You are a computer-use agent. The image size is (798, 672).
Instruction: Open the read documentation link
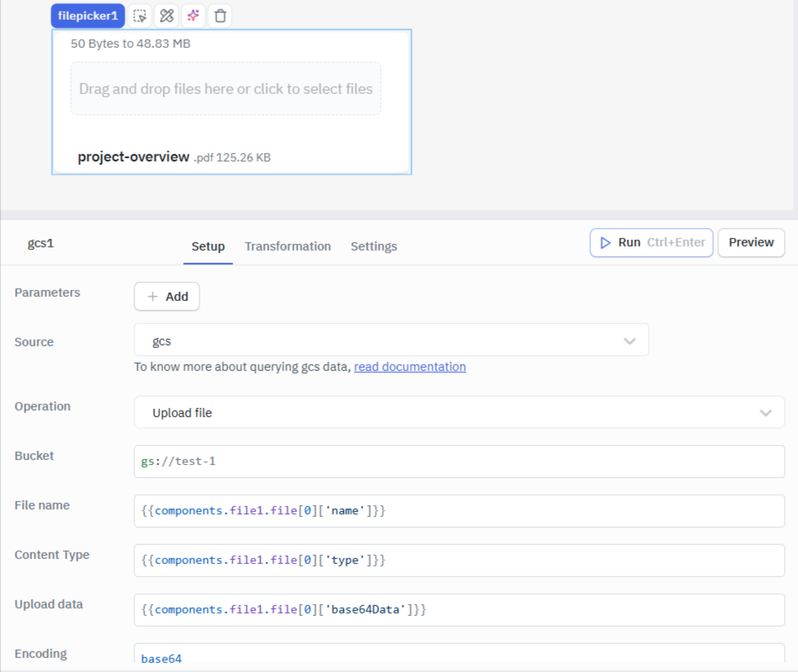point(410,366)
